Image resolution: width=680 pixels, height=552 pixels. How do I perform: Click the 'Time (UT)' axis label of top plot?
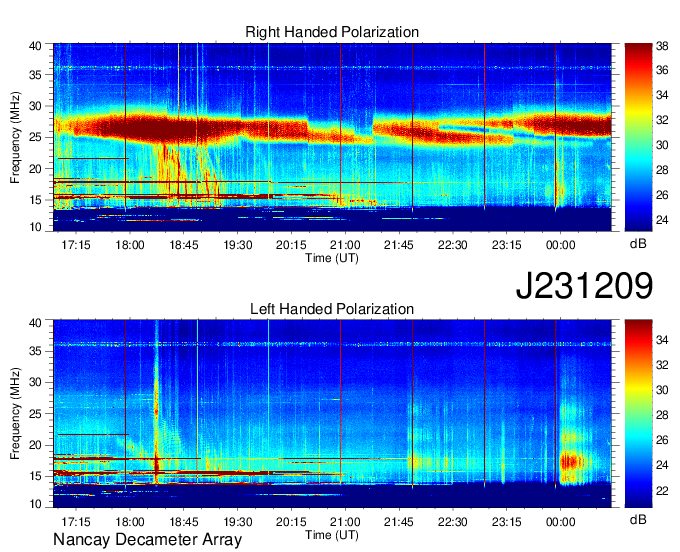point(332,258)
